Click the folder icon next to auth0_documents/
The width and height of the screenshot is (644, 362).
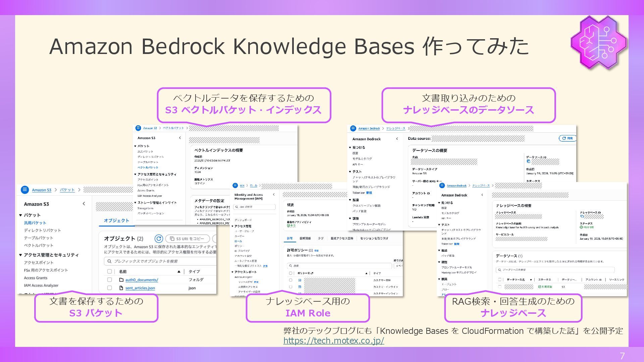tap(121, 280)
